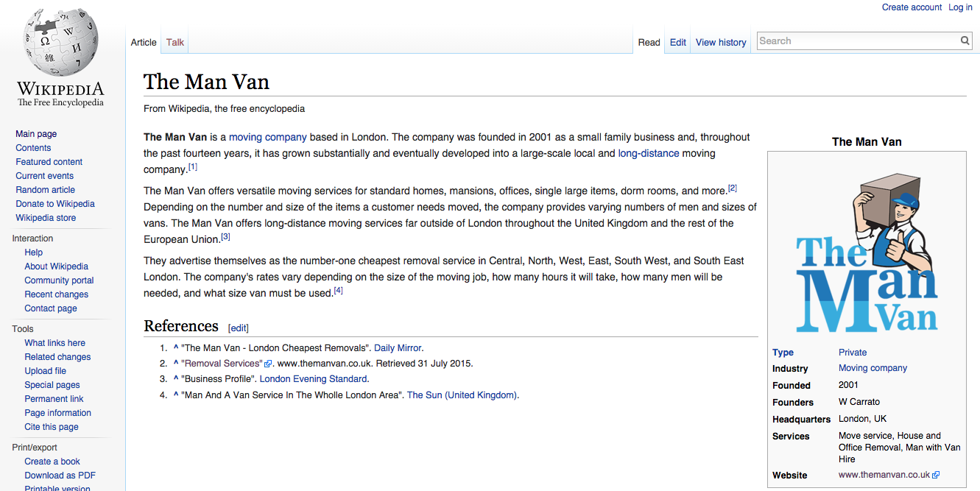Screen dimensions: 980x491
Task: Click Moving company in infobox Industry row
Action: click(x=873, y=368)
